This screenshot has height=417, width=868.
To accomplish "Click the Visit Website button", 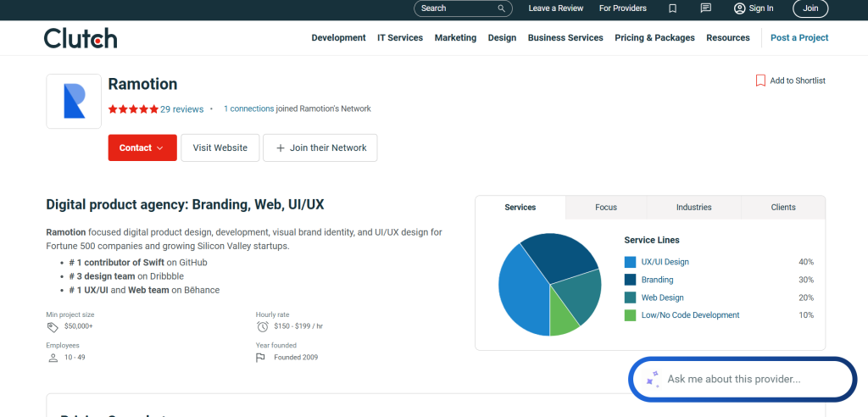I will tap(220, 147).
